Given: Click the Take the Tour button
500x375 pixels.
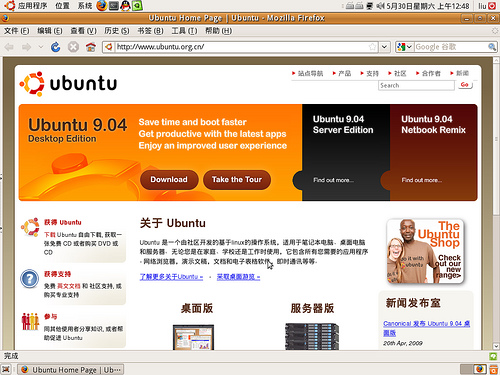Looking at the screenshot, I should tap(237, 180).
